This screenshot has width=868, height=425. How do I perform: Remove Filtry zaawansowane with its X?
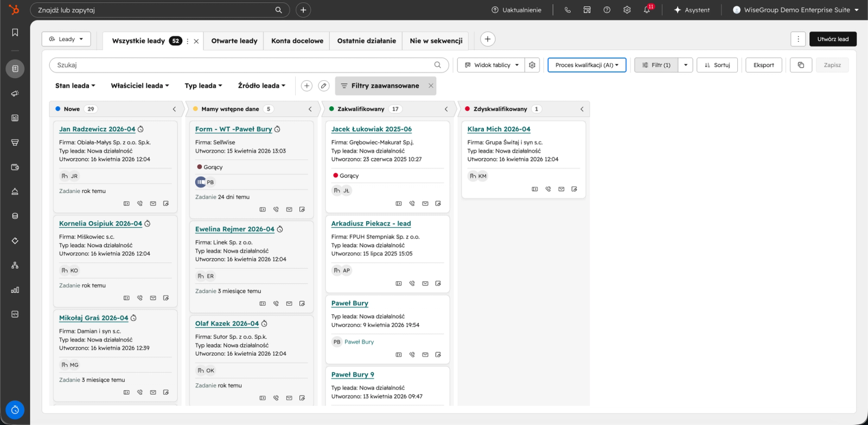pyautogui.click(x=431, y=86)
